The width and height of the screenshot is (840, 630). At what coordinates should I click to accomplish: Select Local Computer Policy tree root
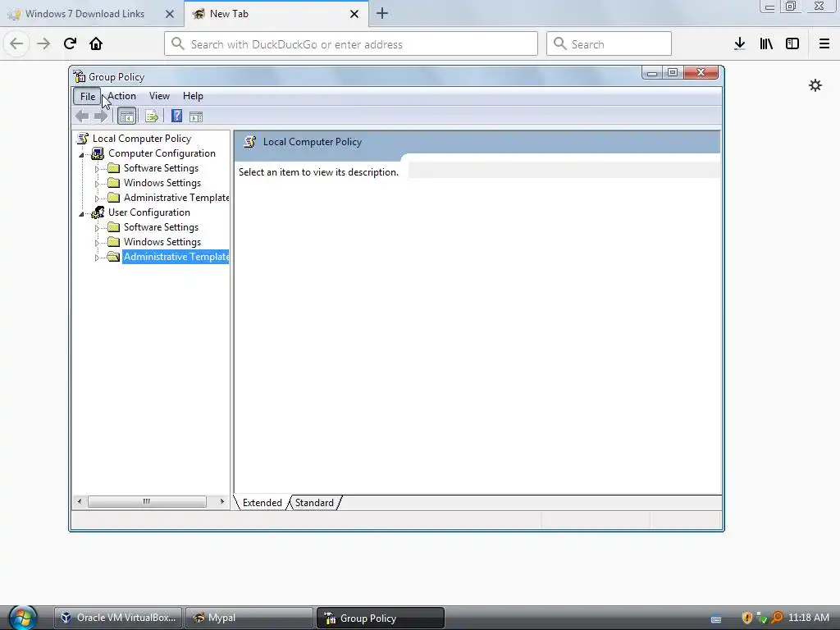(x=141, y=138)
